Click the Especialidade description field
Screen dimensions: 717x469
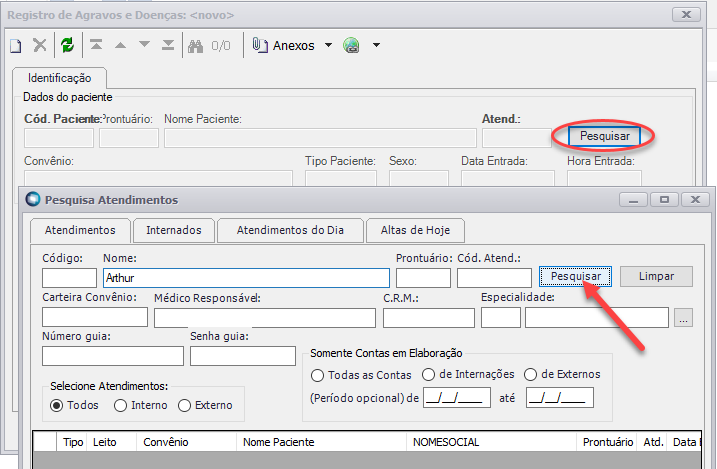coord(597,318)
